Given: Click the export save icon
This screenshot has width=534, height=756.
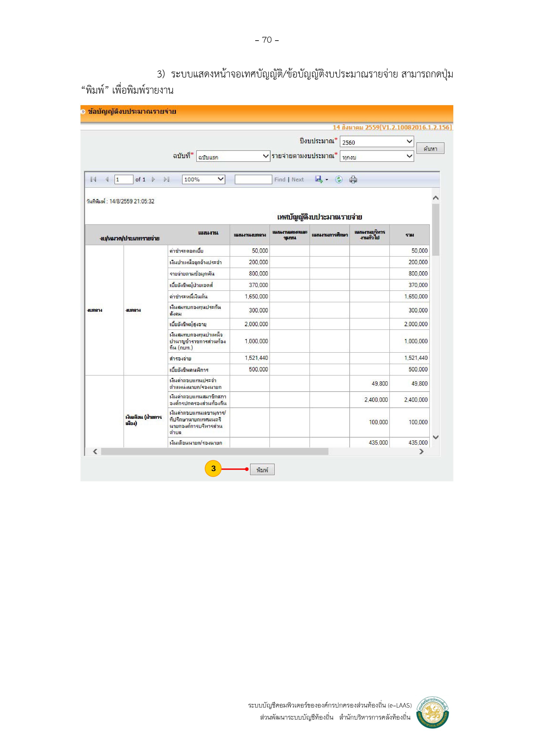Looking at the screenshot, I should click(x=319, y=179).
